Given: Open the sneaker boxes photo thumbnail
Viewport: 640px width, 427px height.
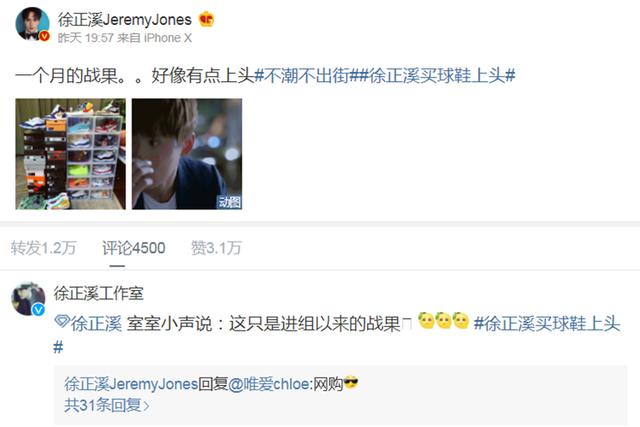Looking at the screenshot, I should click(x=71, y=154).
